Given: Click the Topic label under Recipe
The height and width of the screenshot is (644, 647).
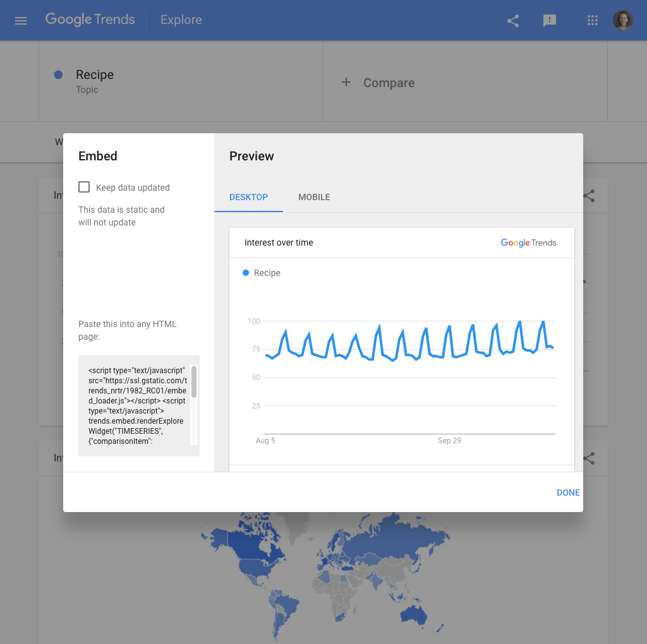Looking at the screenshot, I should coord(87,90).
